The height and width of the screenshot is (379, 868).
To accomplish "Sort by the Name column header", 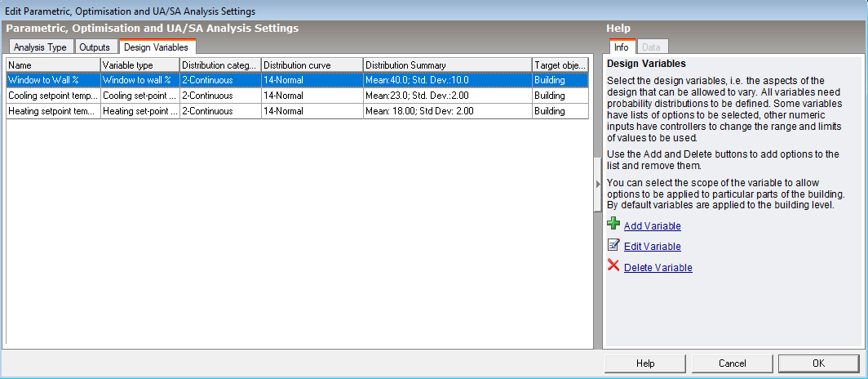I will tap(53, 65).
